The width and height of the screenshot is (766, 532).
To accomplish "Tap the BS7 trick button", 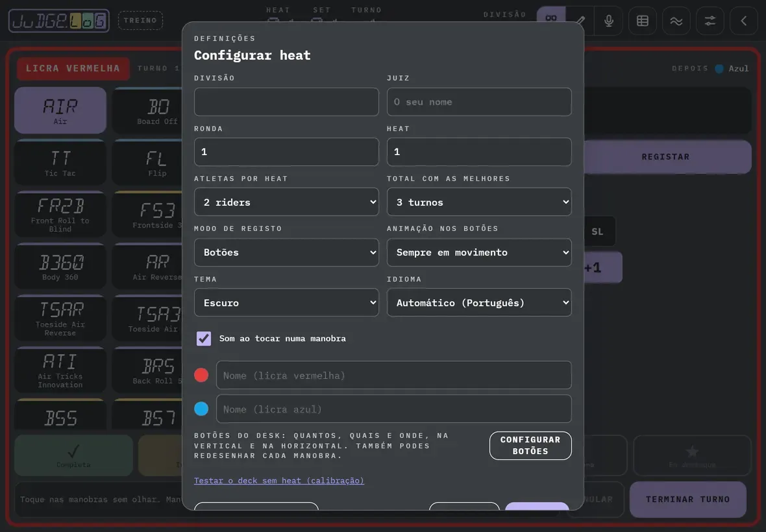I will coord(147,415).
